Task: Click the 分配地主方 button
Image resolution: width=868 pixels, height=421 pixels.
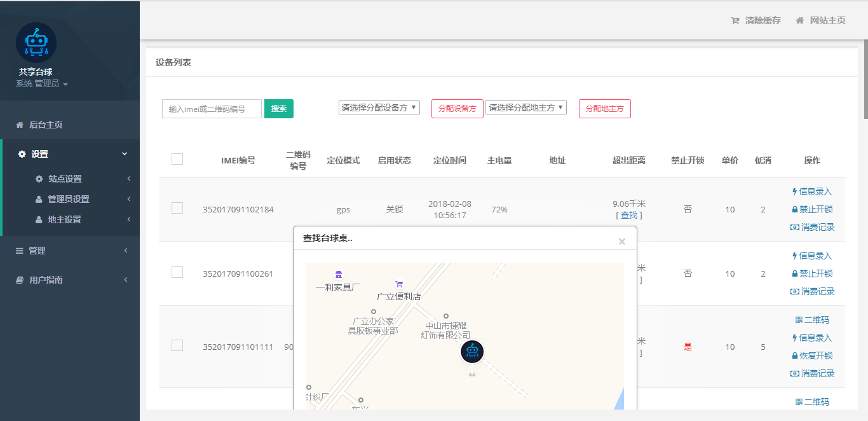Action: click(x=605, y=109)
